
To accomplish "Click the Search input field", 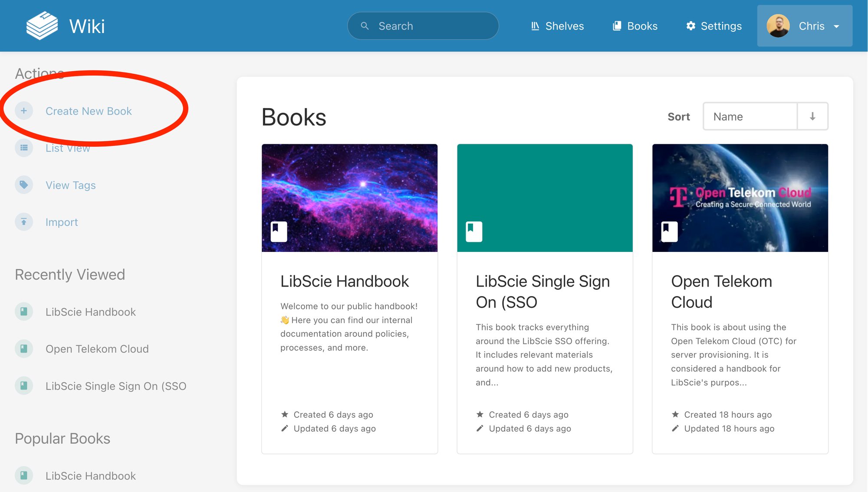I will tap(423, 26).
